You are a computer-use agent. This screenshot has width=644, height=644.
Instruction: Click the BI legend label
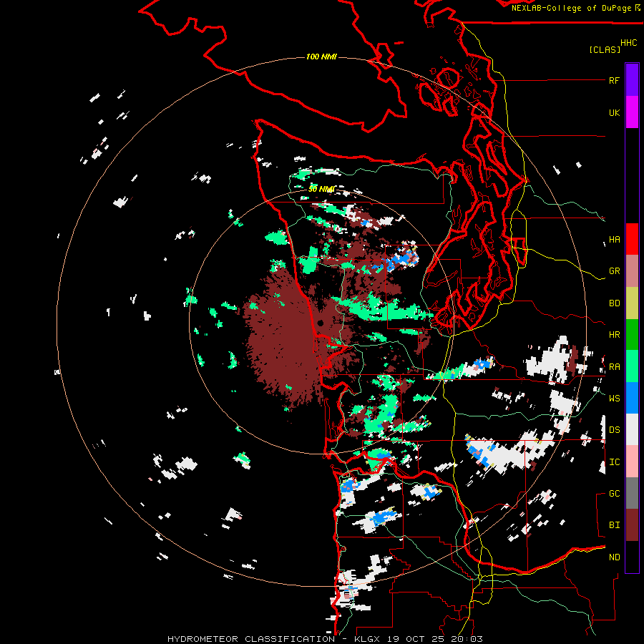point(614,525)
